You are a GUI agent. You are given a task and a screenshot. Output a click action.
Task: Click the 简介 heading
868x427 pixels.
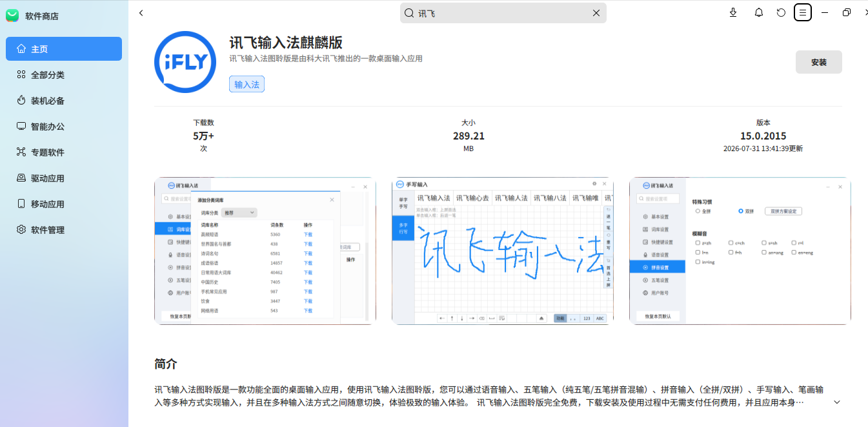click(x=166, y=364)
